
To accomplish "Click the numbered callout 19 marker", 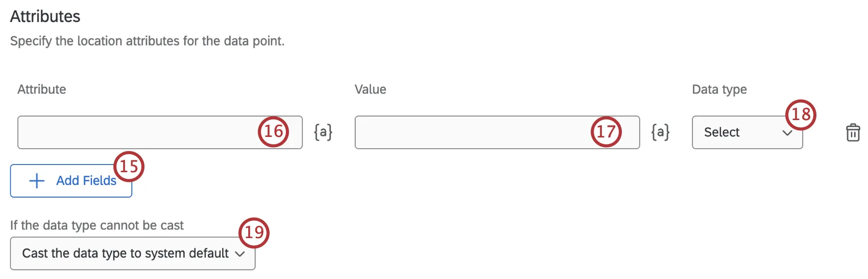I will [x=254, y=233].
